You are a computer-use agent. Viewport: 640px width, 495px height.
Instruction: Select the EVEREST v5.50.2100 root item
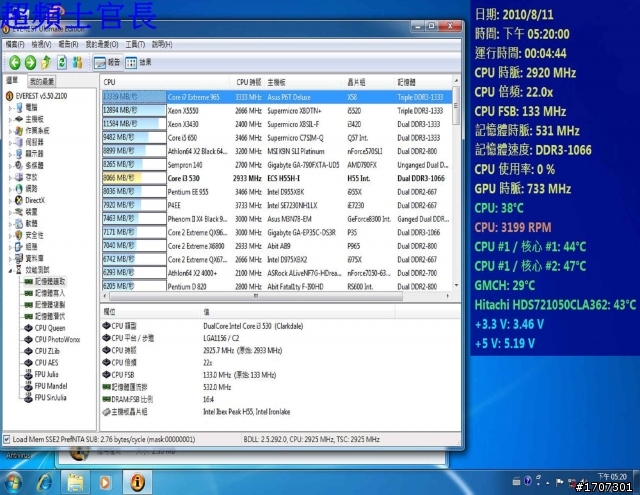coord(36,96)
